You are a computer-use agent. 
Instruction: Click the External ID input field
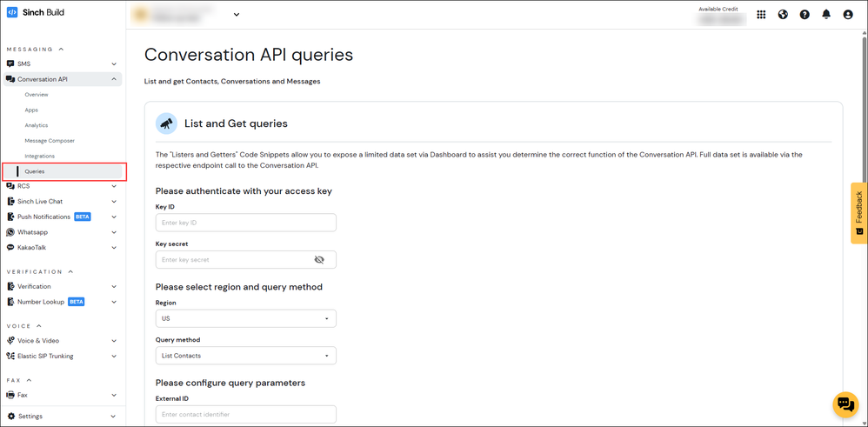(245, 414)
